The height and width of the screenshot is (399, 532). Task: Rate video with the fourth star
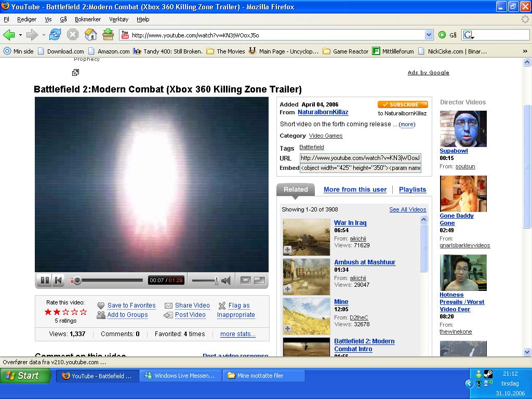pos(75,312)
